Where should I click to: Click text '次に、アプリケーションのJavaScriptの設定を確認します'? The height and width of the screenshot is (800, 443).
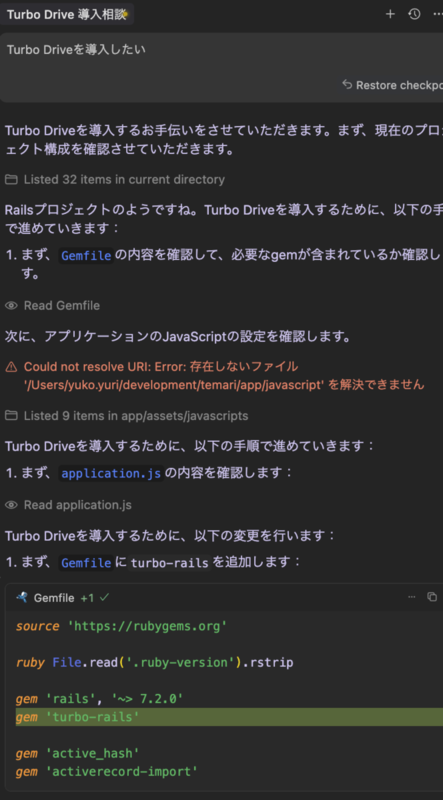(x=178, y=336)
